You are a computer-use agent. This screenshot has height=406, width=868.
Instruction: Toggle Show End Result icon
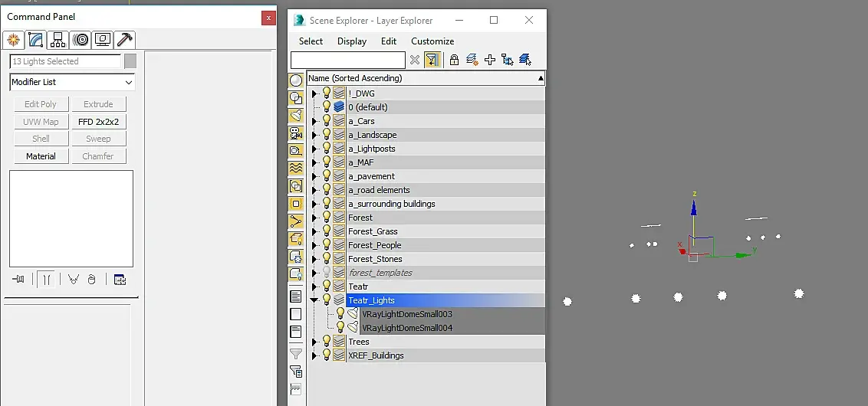[47, 280]
